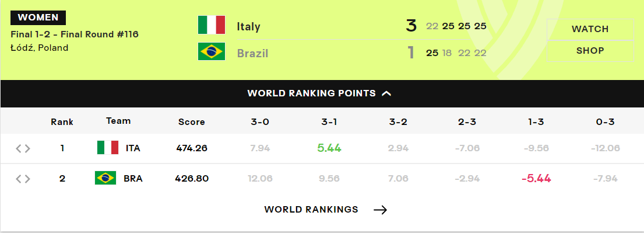Open the WATCH button
The image size is (644, 233).
[590, 29]
